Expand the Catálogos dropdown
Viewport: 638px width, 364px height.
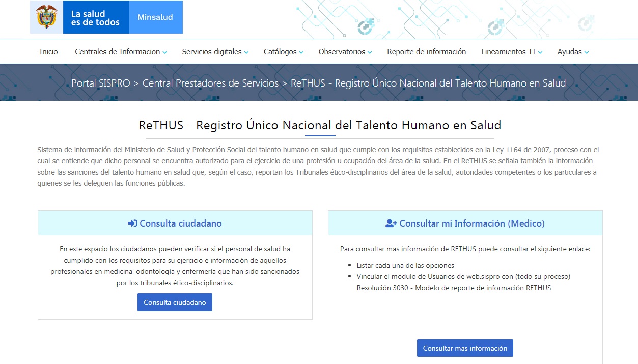click(283, 51)
